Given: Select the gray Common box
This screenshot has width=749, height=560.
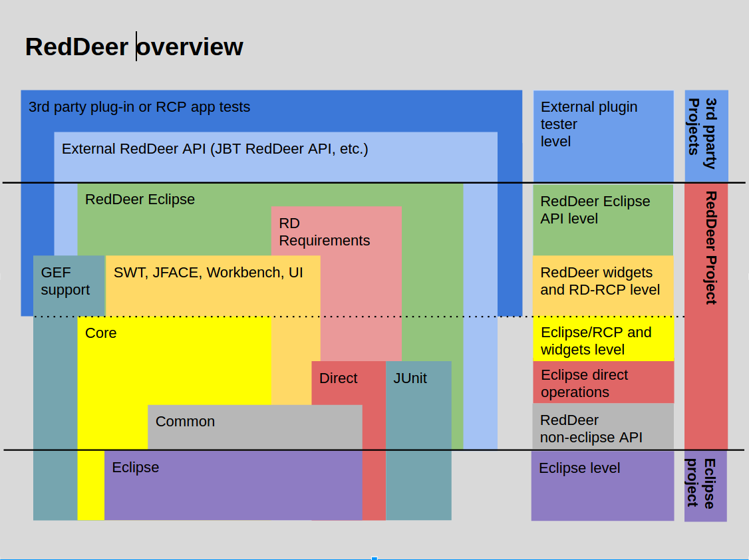Looking at the screenshot, I should (255, 427).
